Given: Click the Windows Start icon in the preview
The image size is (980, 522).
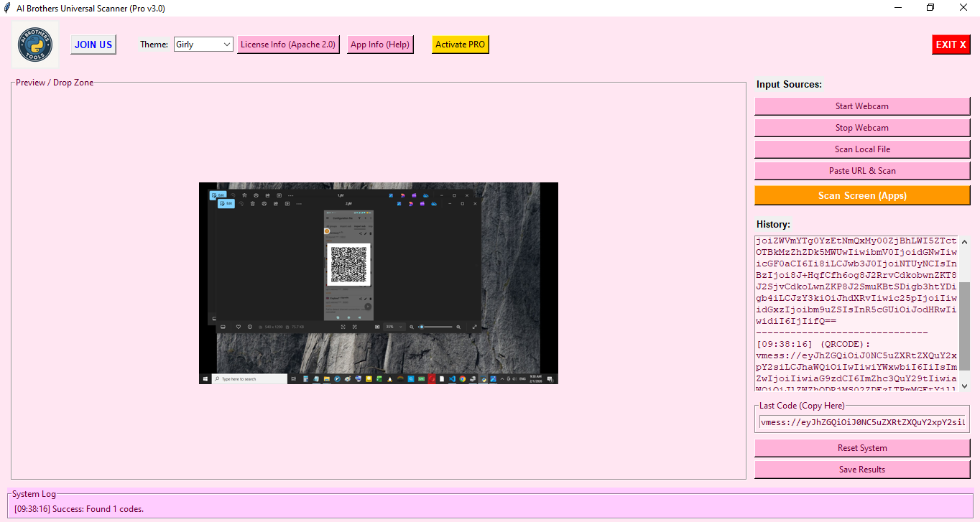Looking at the screenshot, I should pyautogui.click(x=205, y=378).
